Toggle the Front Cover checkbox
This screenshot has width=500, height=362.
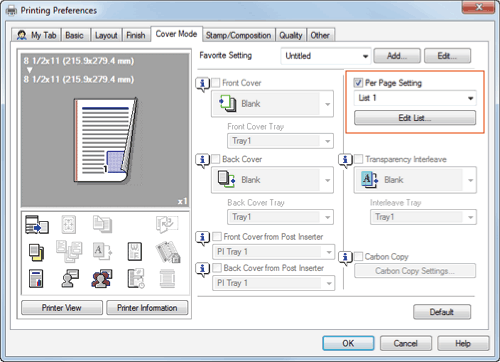pos(216,83)
